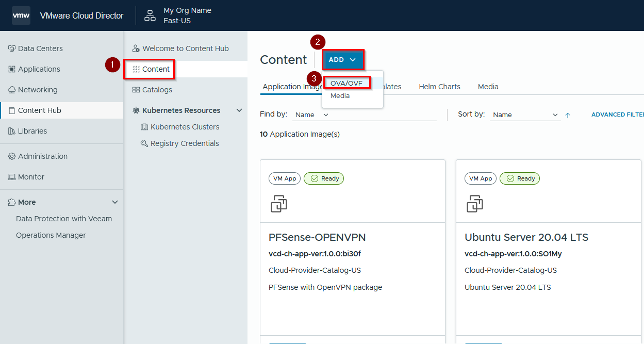
Task: Open Operations Manager link
Action: tap(51, 235)
